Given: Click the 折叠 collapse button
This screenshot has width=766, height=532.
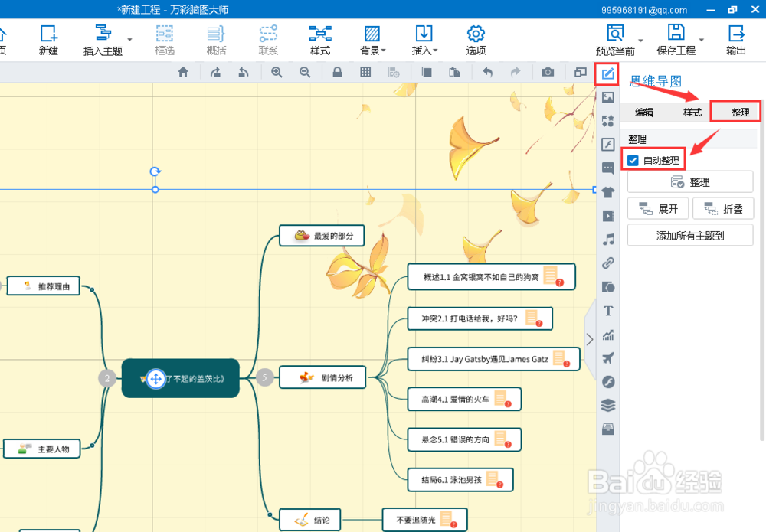Looking at the screenshot, I should tap(723, 209).
